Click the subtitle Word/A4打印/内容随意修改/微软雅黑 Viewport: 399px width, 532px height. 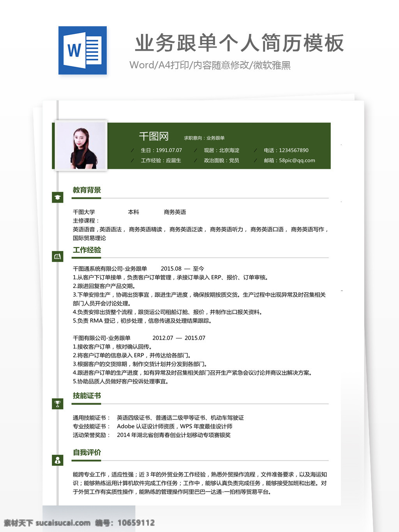[210, 65]
